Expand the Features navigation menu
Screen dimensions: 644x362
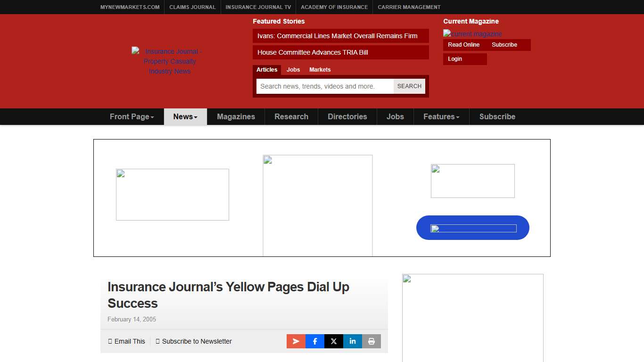pyautogui.click(x=440, y=116)
